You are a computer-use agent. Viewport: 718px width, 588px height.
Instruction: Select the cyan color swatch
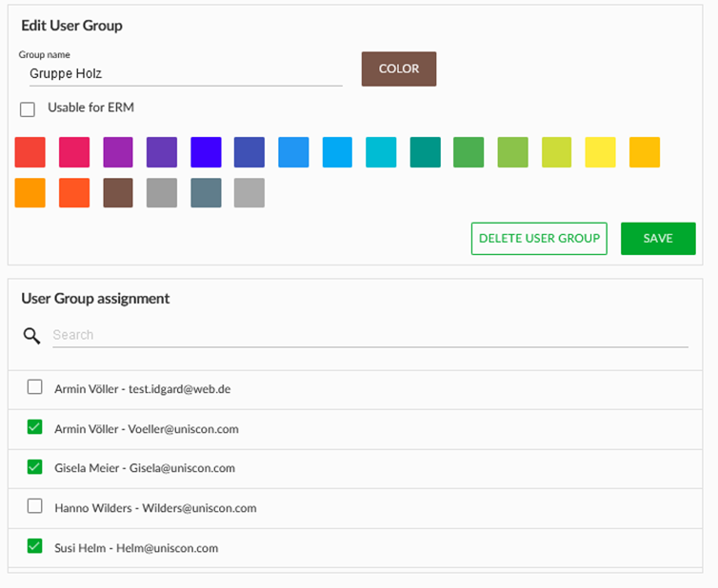(382, 152)
